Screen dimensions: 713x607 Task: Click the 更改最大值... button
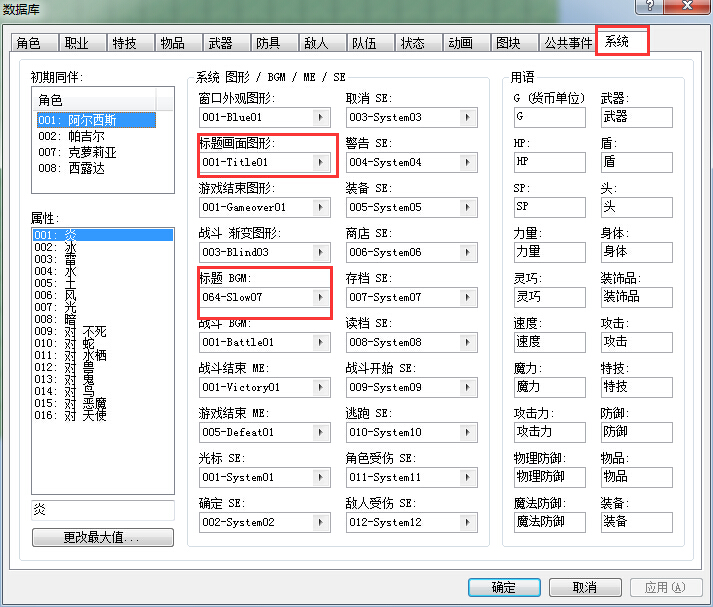pyautogui.click(x=103, y=537)
